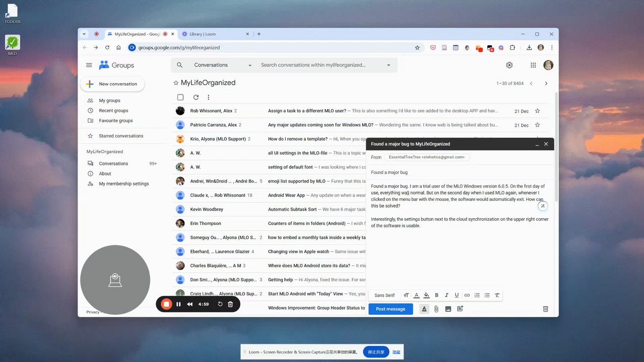
Task: Open the Google apps grid
Action: 533,65
